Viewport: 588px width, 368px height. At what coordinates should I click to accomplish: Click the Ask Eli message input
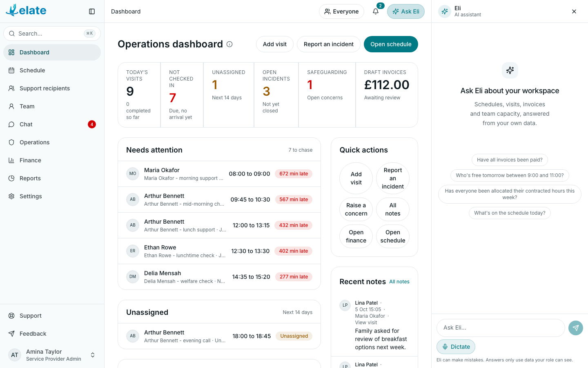[501, 328]
